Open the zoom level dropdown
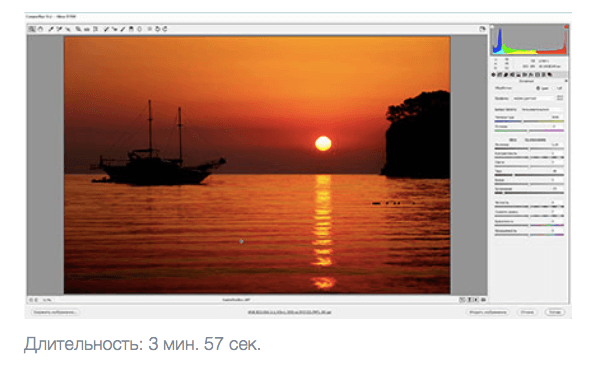 click(47, 300)
